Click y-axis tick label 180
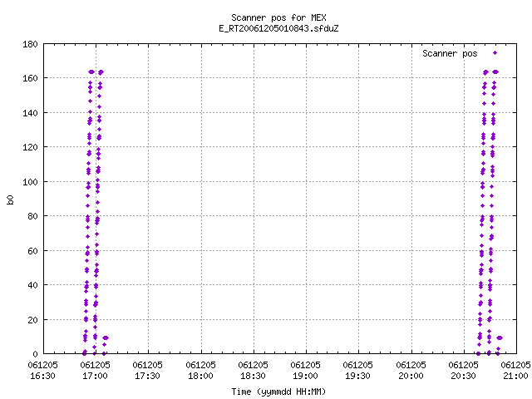 click(x=30, y=44)
